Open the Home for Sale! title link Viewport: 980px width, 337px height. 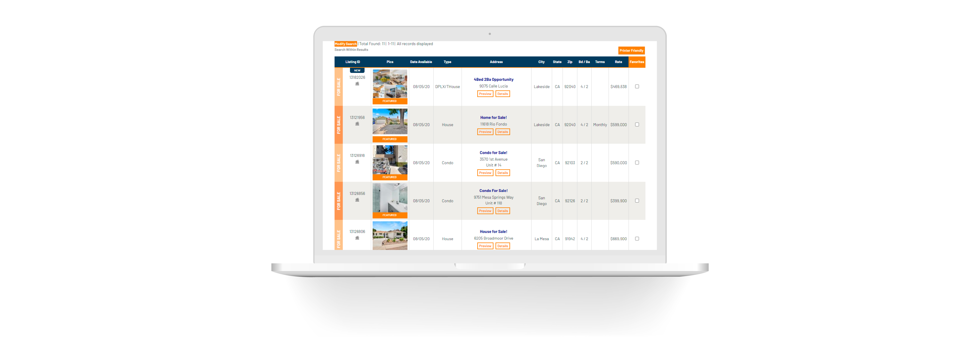(x=493, y=118)
